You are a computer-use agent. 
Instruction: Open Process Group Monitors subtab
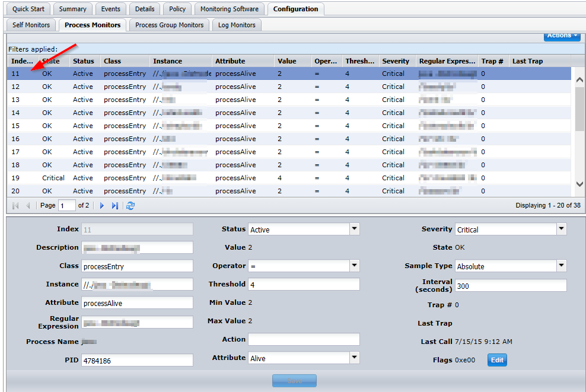click(169, 25)
